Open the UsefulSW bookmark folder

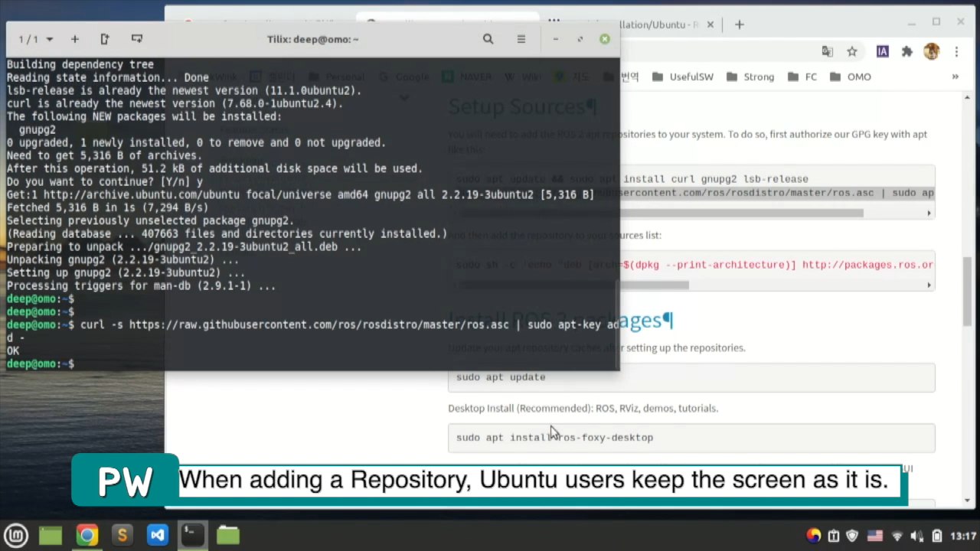click(x=682, y=77)
